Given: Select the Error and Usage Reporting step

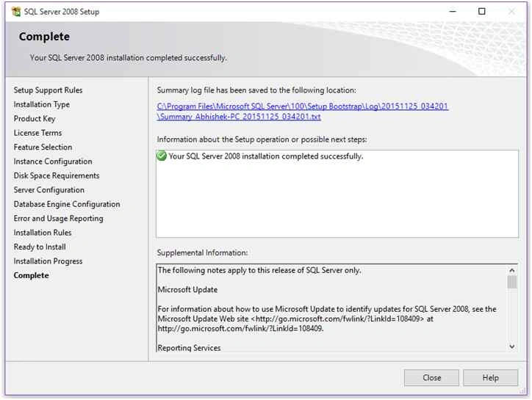Looking at the screenshot, I should (x=58, y=218).
